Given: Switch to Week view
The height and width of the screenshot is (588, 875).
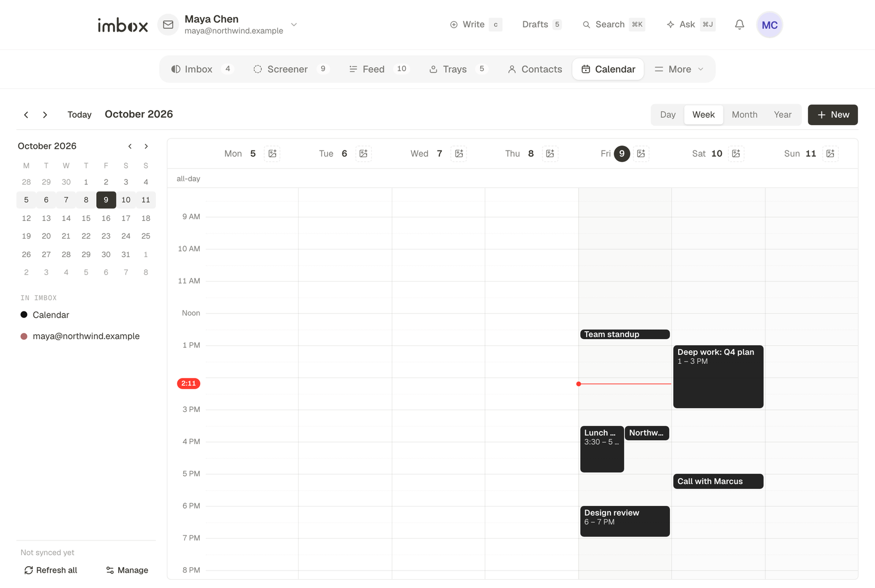Looking at the screenshot, I should [703, 115].
